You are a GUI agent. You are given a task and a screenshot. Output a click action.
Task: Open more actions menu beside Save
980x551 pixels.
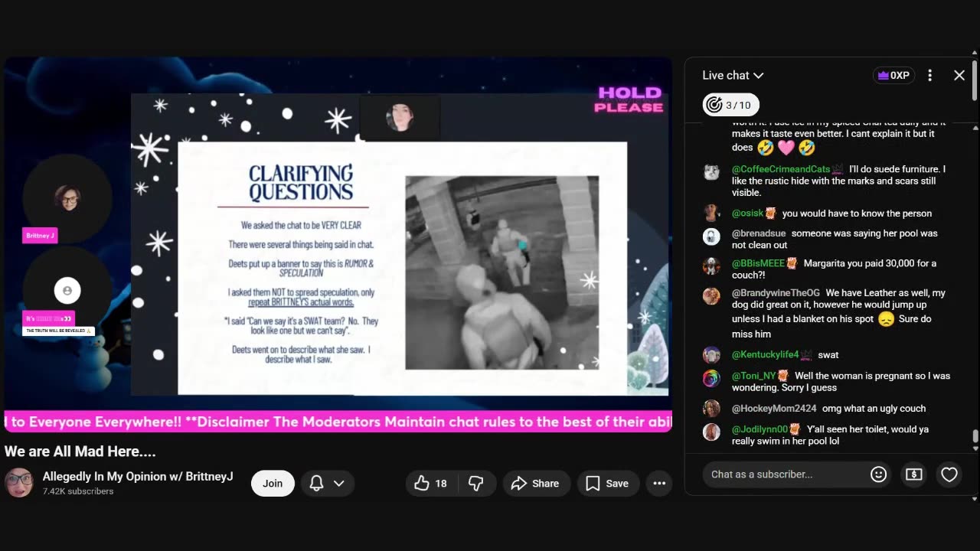[x=659, y=483]
